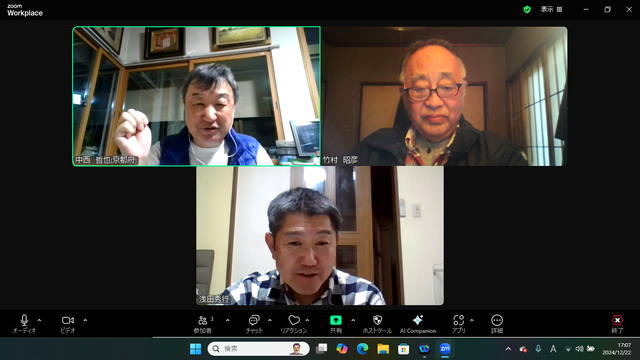Open audio options arrow beside オーディオ
640x360 pixels.
click(39, 320)
